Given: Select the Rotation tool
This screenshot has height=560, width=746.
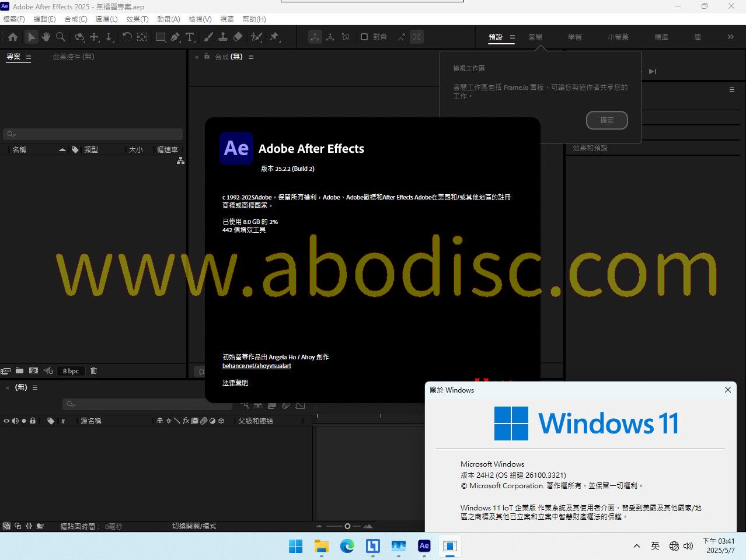Looking at the screenshot, I should [x=127, y=37].
